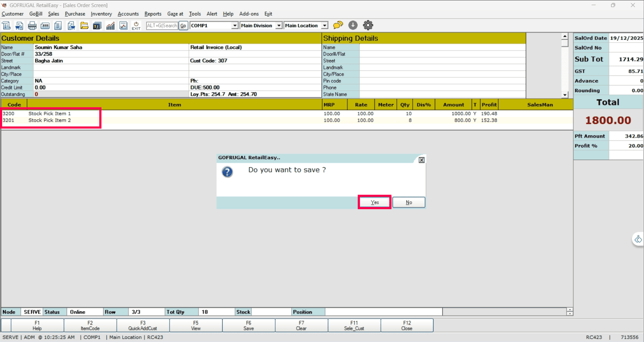Screen dimensions: 644x342
Task: Decline saving by clicking No
Action: pyautogui.click(x=409, y=202)
